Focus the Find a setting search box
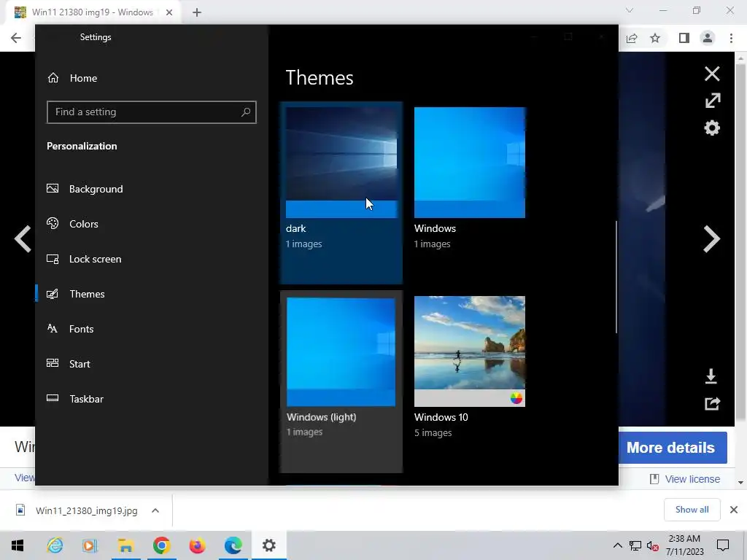747x560 pixels. [x=152, y=112]
